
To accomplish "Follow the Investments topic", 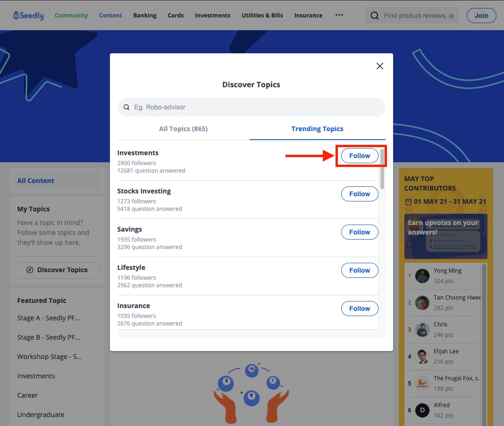I will click(359, 156).
